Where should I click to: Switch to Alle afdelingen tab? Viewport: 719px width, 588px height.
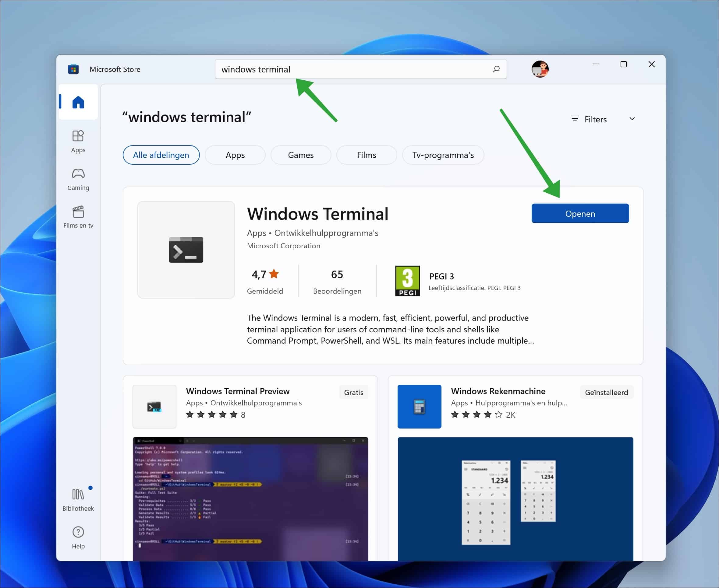point(161,155)
